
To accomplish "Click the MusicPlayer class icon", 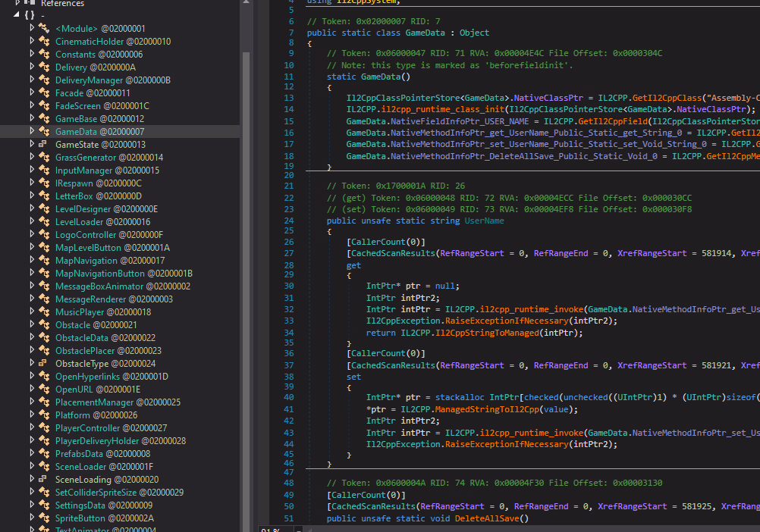I will pos(45,312).
